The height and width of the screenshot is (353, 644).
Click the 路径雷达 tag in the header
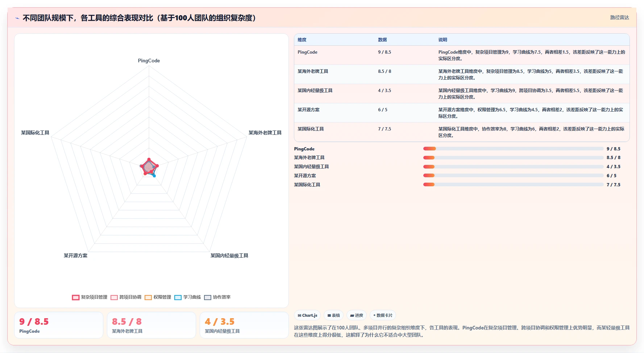pos(619,17)
